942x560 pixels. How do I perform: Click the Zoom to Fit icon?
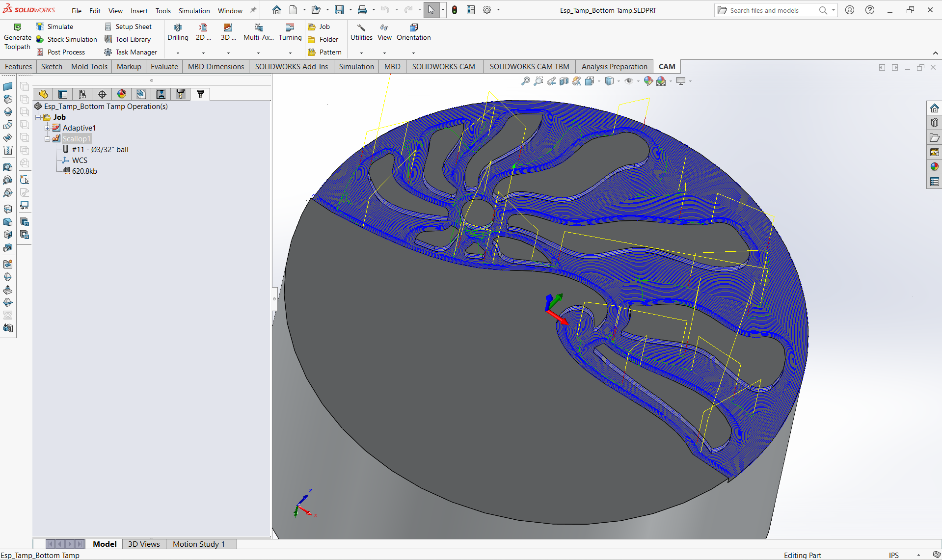click(525, 81)
